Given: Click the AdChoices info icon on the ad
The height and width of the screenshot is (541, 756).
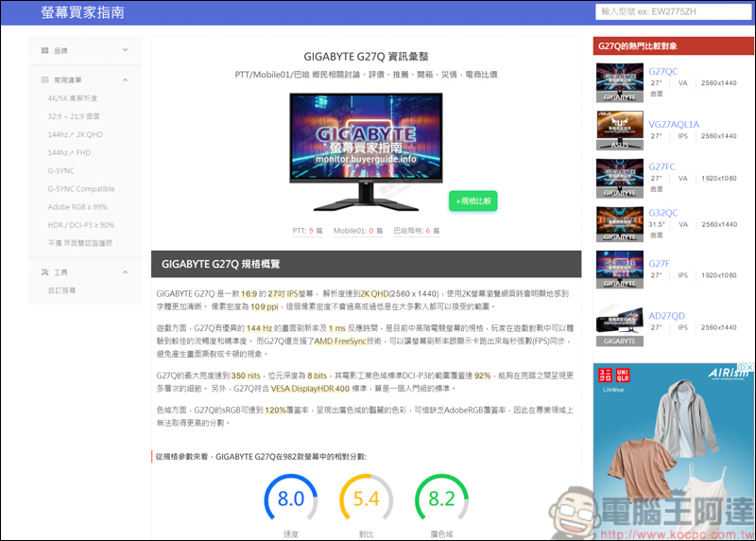Looking at the screenshot, I should (x=739, y=369).
